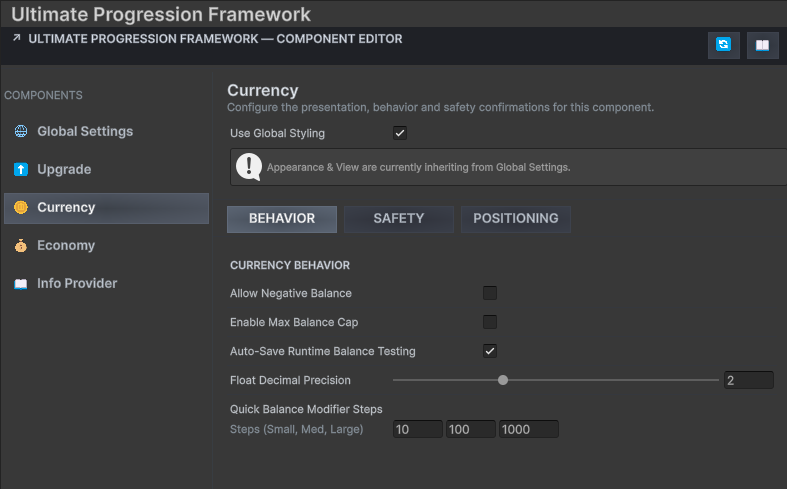
Task: Click the money bag Economy icon
Action: [21, 246]
